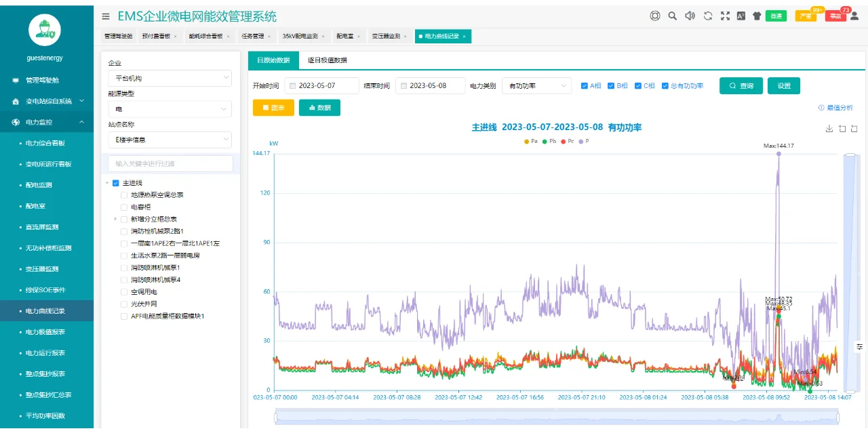
Task: Download the chart via the download icon
Action: tap(829, 129)
